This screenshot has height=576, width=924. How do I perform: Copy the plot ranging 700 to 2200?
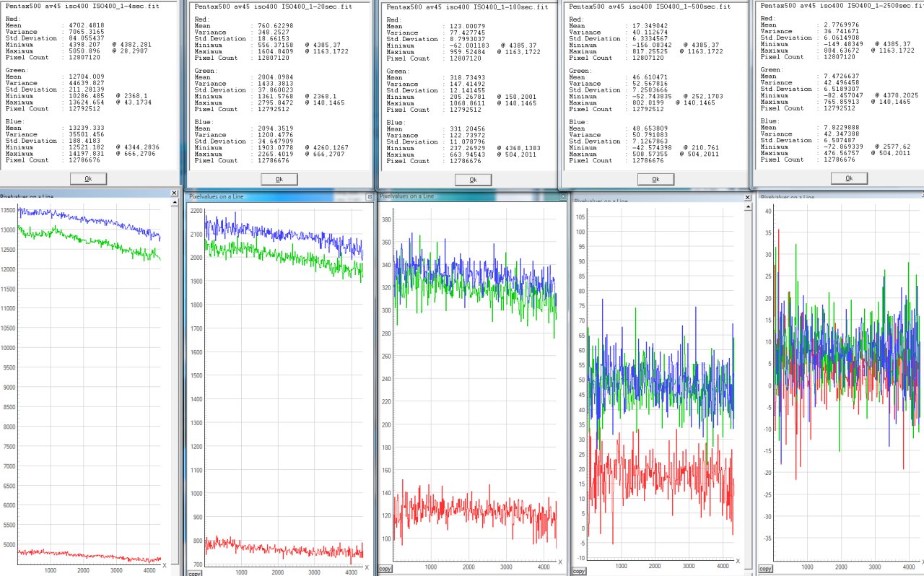[x=194, y=573]
